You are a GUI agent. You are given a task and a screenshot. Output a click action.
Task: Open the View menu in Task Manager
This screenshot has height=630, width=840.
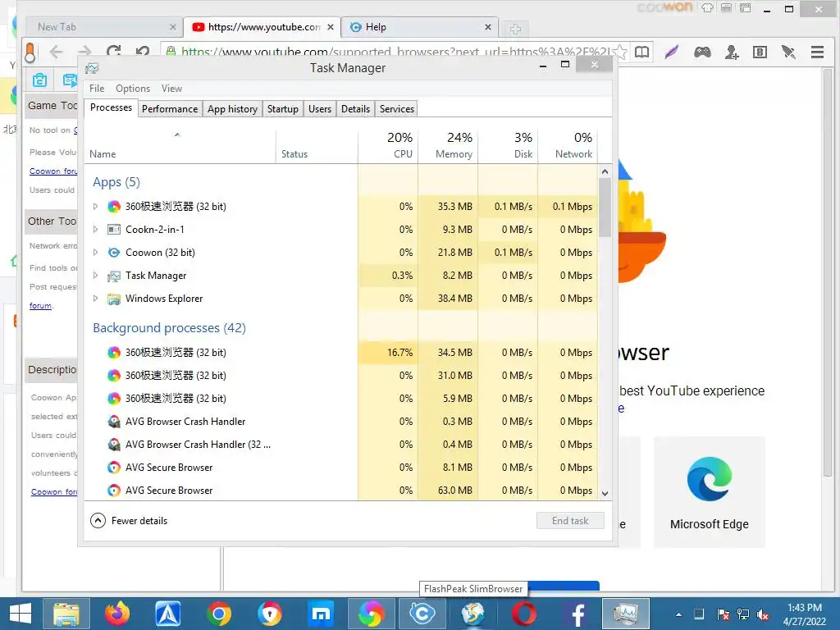171,89
